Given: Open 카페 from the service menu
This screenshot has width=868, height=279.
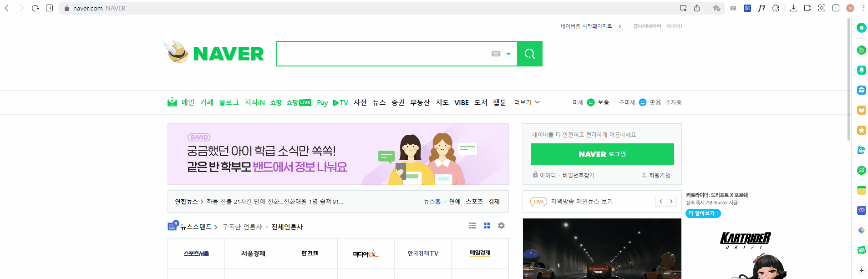Looking at the screenshot, I should [207, 102].
